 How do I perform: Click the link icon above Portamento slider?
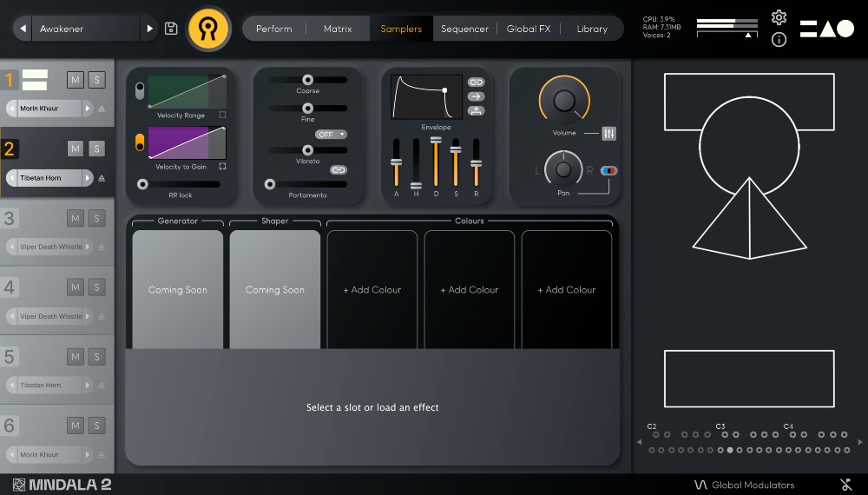point(339,170)
